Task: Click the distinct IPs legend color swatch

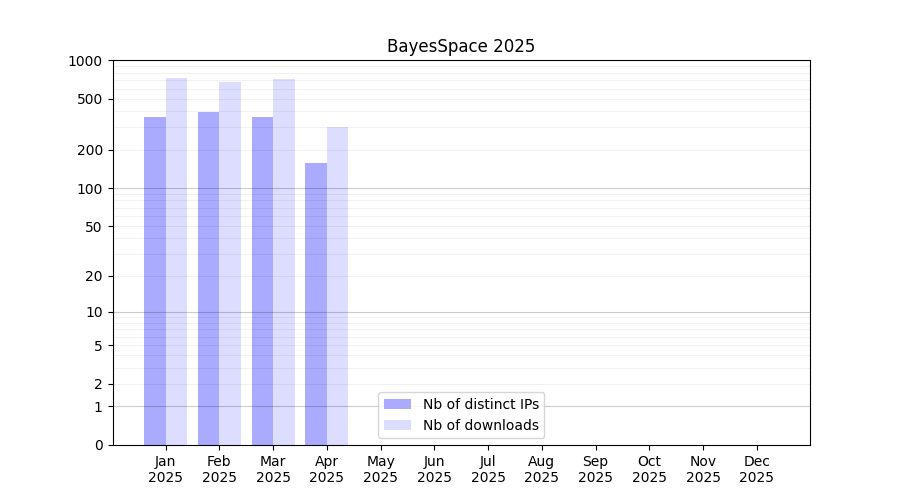Action: coord(397,404)
